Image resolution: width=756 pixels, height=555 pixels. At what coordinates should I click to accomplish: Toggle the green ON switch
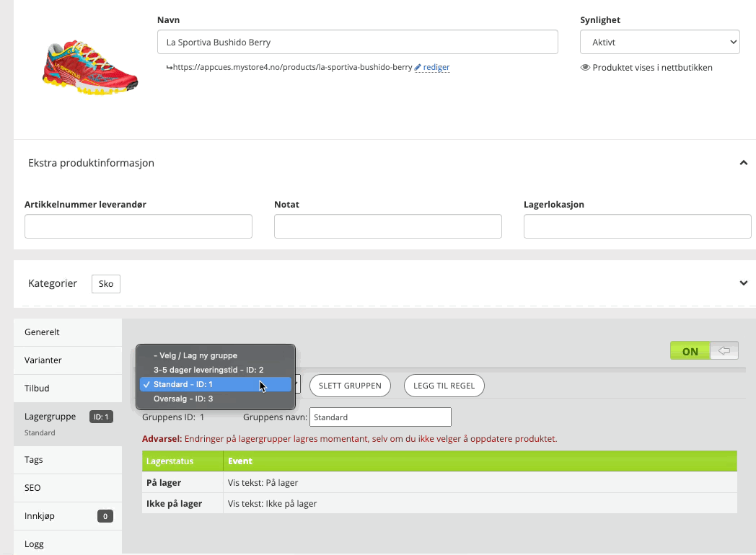[x=704, y=351]
